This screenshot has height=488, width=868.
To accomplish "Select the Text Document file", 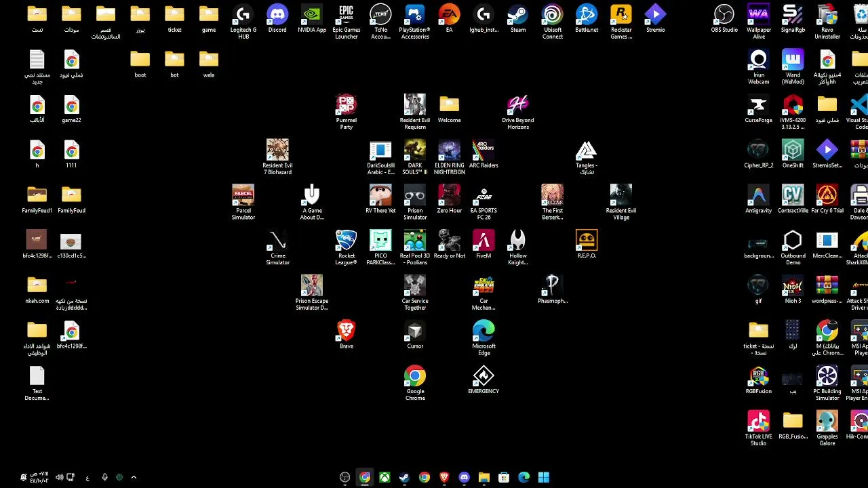I will [37, 383].
